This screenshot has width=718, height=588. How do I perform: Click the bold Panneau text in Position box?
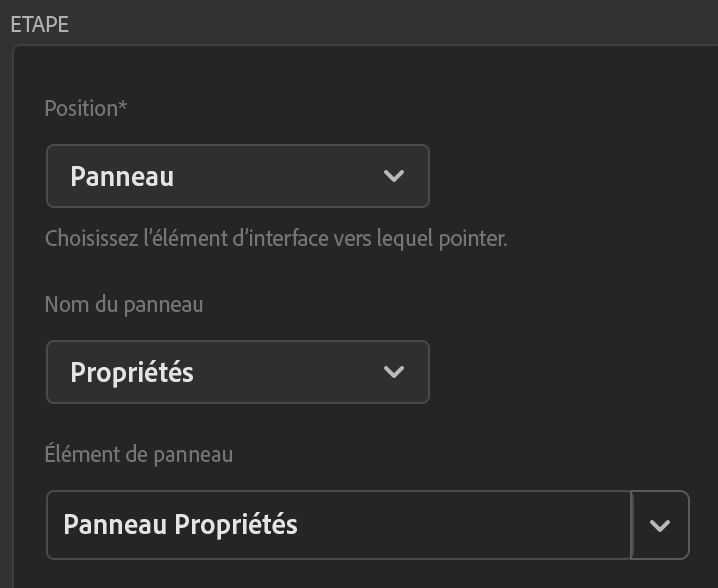click(x=122, y=176)
